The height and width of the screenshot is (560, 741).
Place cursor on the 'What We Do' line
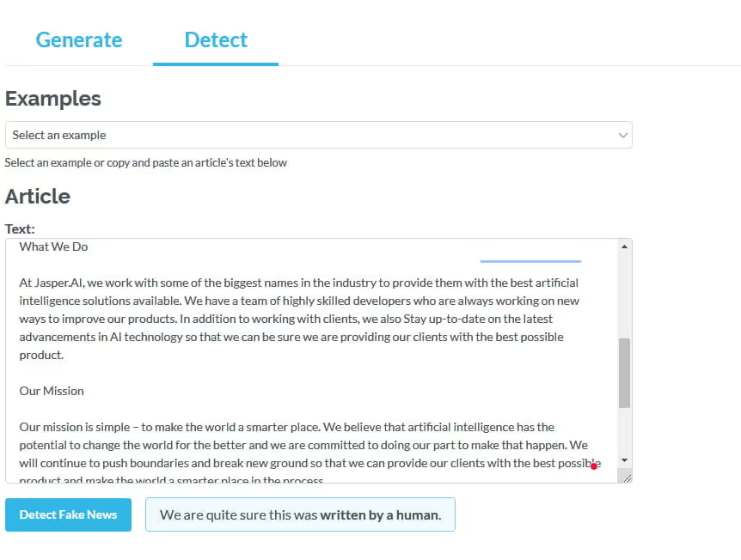coord(54,247)
